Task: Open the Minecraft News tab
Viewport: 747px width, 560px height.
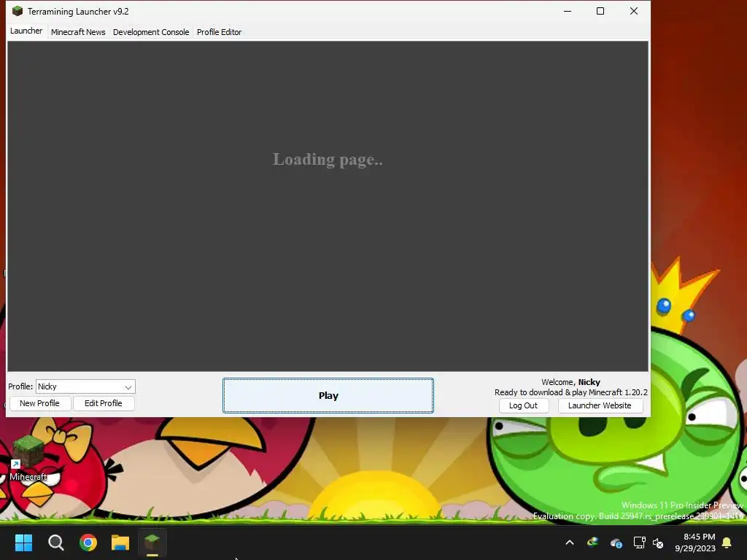Action: (78, 32)
